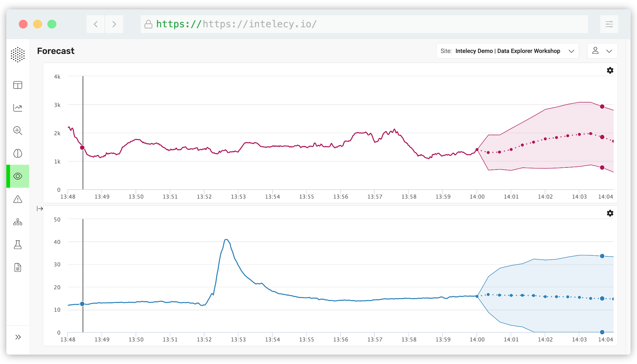The width and height of the screenshot is (637, 364).
Task: Click the panel collapse arrow between charts
Action: point(40,209)
